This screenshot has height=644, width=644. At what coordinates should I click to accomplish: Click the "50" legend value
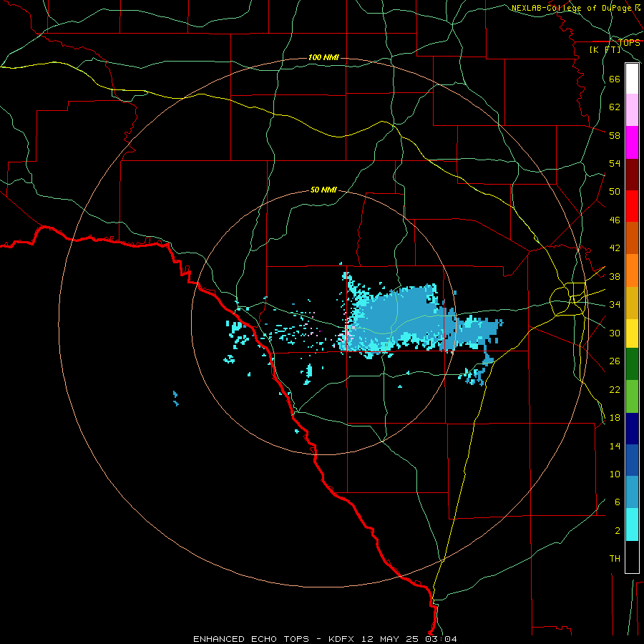click(615, 192)
